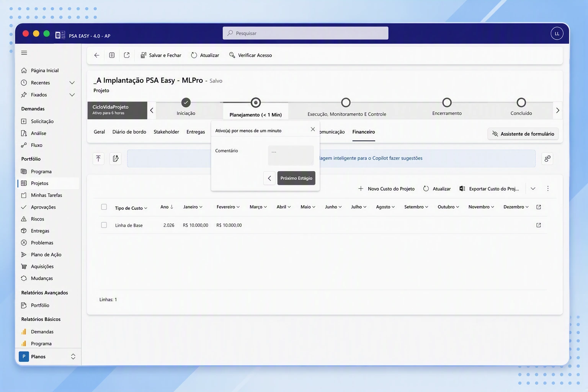Screen dimensions: 588x392
Task: Switch to Diário de bordo tab
Action: [129, 132]
